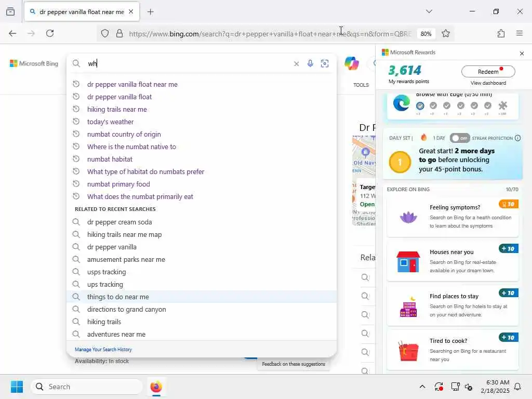This screenshot has width=532, height=399.
Task: Click Feedback on these suggestions
Action: click(x=294, y=364)
